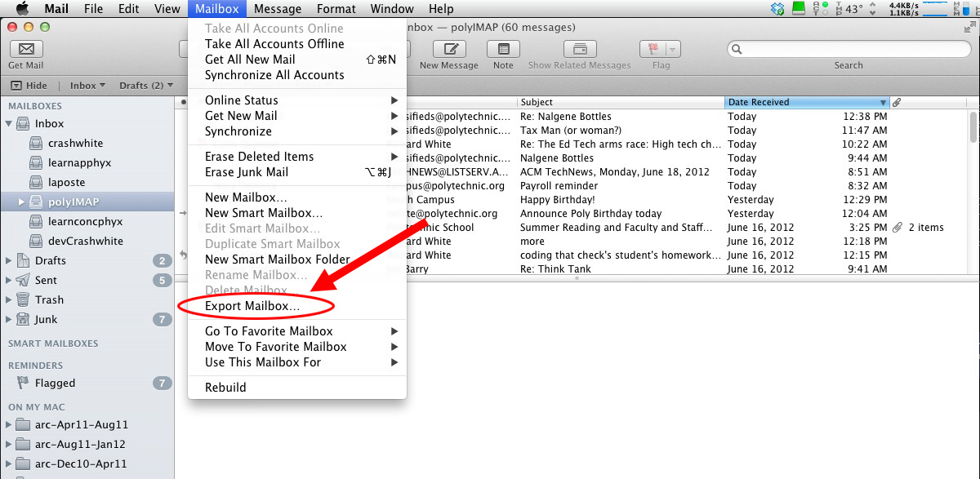This screenshot has width=980, height=479.
Task: Sort messages by Subject column header
Action: (621, 103)
